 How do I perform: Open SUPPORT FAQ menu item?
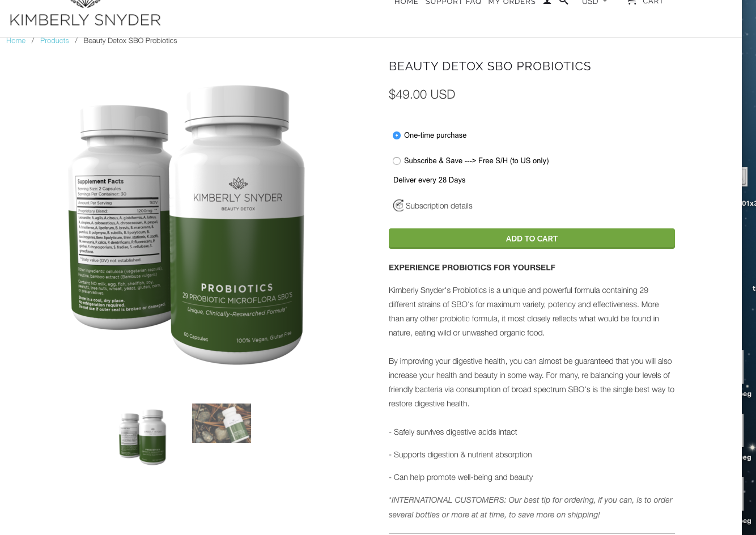point(453,2)
